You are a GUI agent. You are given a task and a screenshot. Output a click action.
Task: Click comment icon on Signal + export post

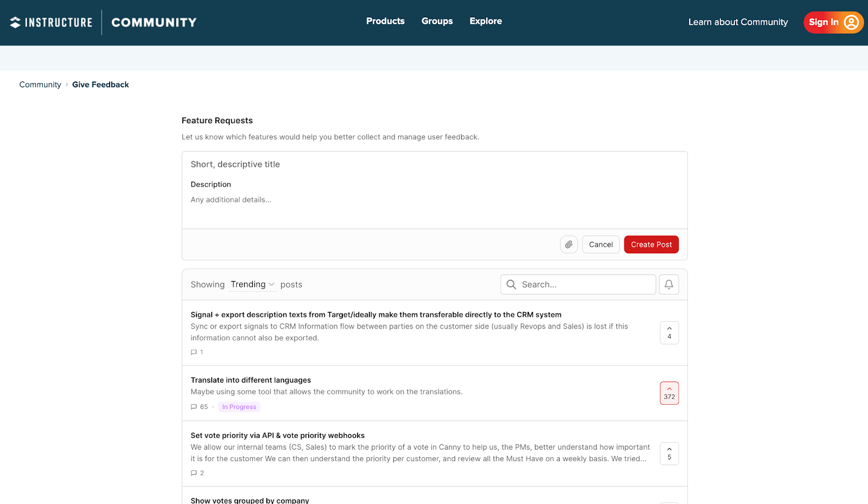(194, 352)
